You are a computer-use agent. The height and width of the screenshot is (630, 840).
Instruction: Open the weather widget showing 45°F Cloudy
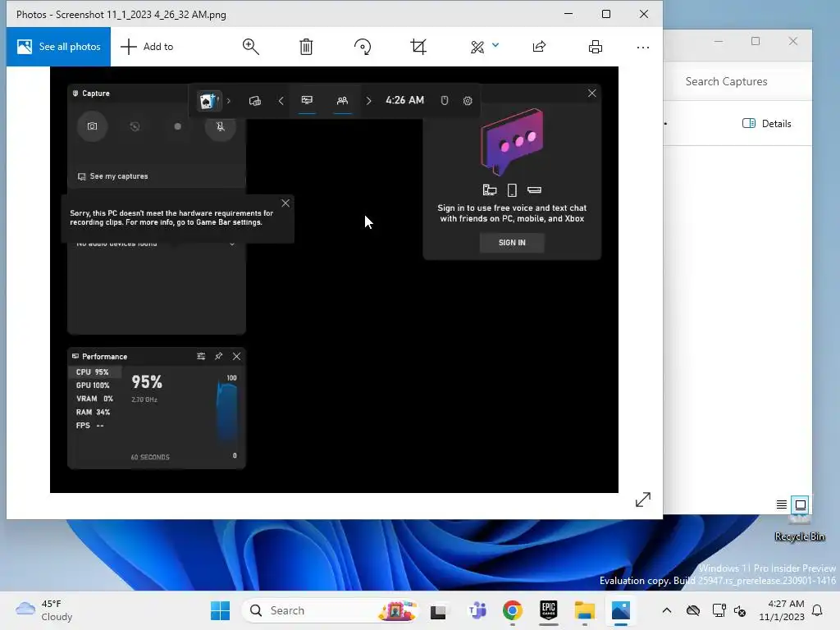(x=44, y=610)
